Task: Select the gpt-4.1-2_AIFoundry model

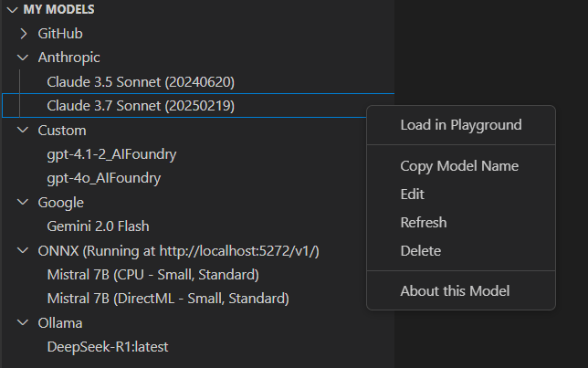Action: coord(111,154)
